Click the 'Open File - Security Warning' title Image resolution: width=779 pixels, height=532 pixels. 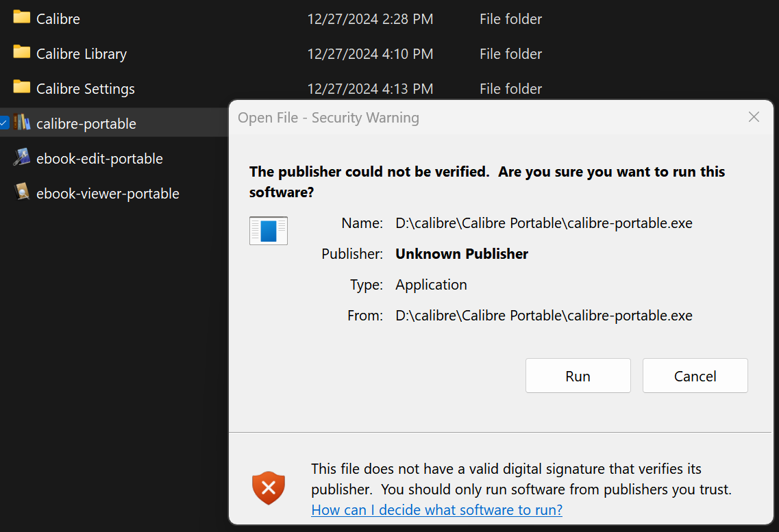[x=328, y=118]
